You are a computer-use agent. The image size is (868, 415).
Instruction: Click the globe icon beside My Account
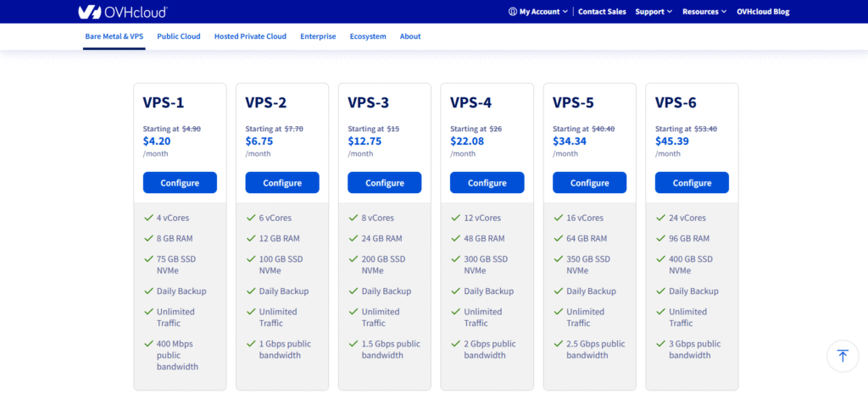tap(512, 12)
